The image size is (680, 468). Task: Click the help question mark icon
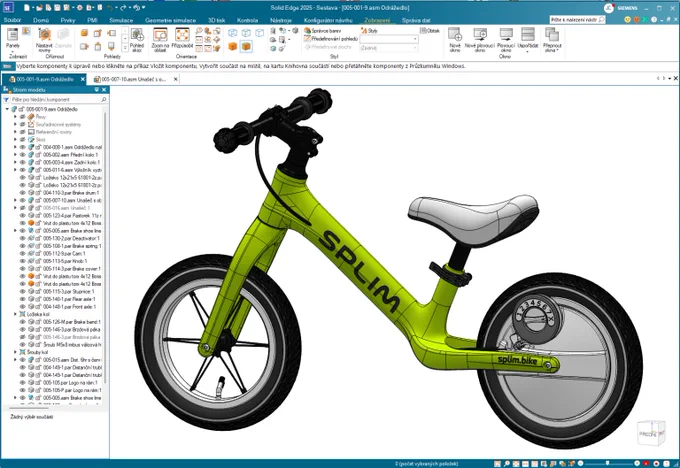pyautogui.click(x=654, y=20)
